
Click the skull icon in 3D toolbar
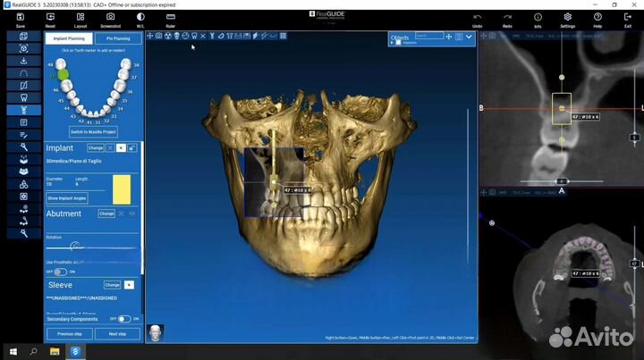click(176, 36)
